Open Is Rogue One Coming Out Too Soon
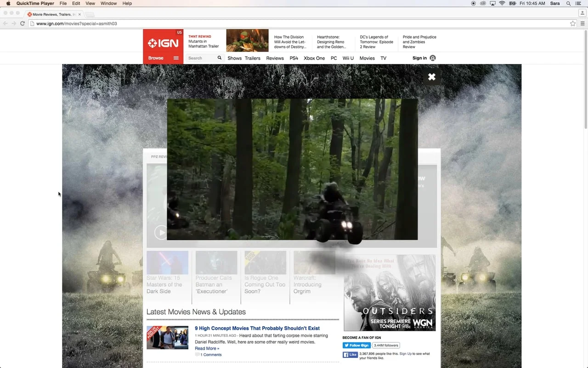The image size is (588, 368). tap(265, 284)
